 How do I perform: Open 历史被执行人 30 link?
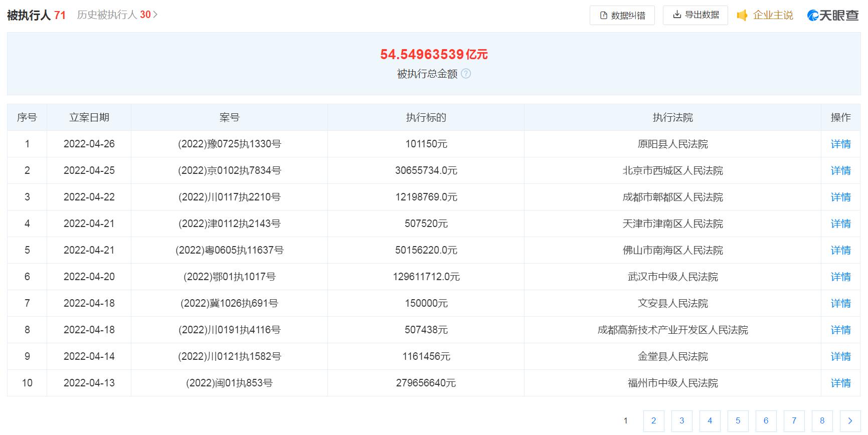click(x=117, y=15)
